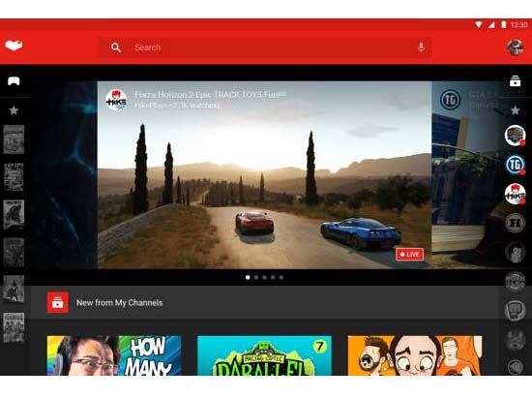Select the star icon in left games sidebar
The image size is (532, 399).
(x=14, y=110)
